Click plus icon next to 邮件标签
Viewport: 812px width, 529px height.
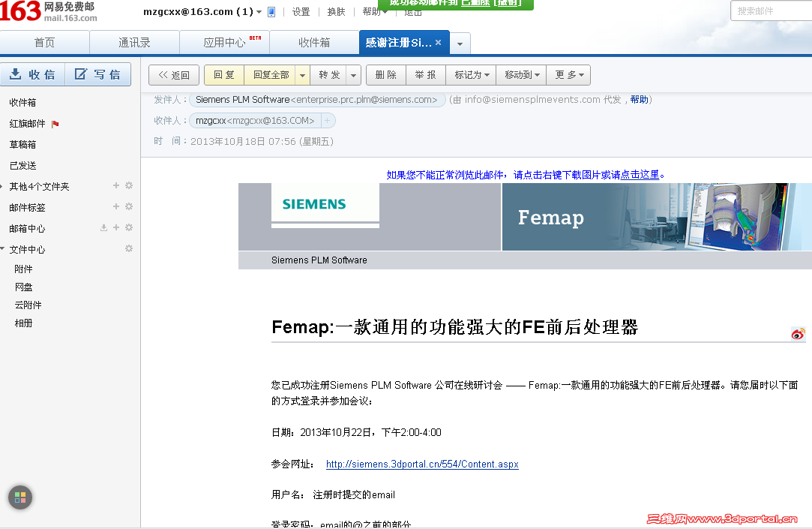[116, 206]
